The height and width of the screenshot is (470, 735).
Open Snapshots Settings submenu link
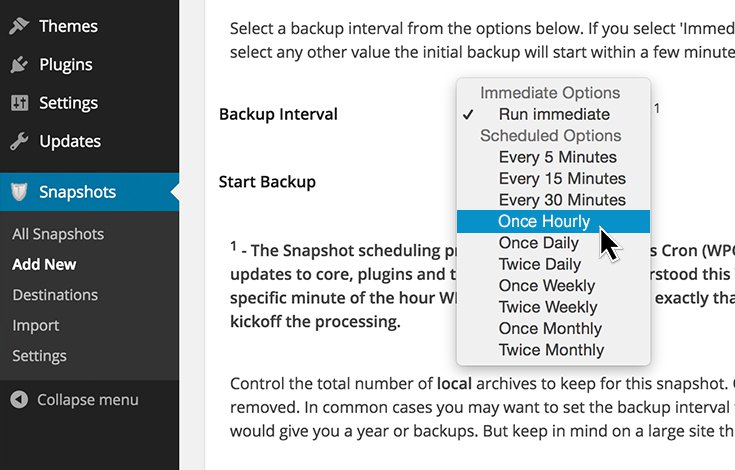pyautogui.click(x=40, y=356)
